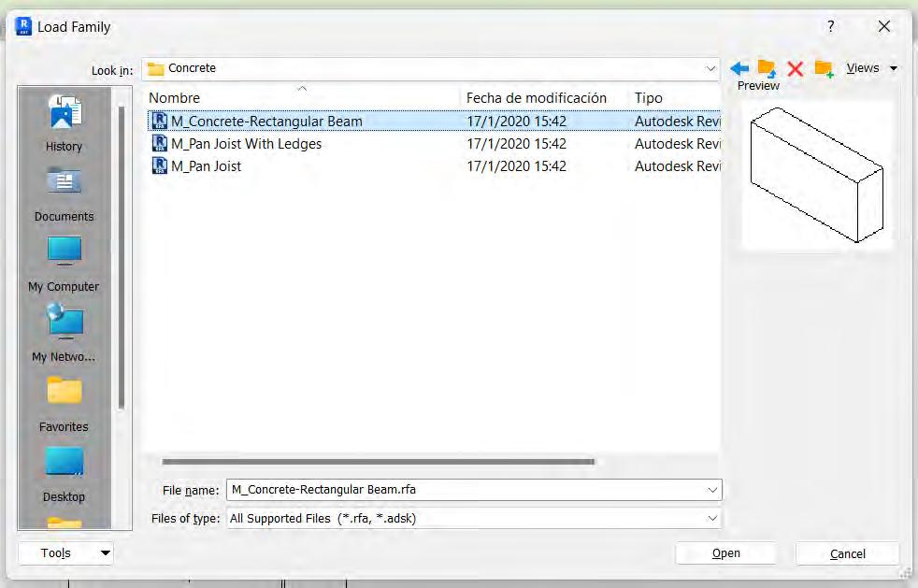Open the Tools dropdown button
This screenshot has width=918, height=588.
pos(65,552)
